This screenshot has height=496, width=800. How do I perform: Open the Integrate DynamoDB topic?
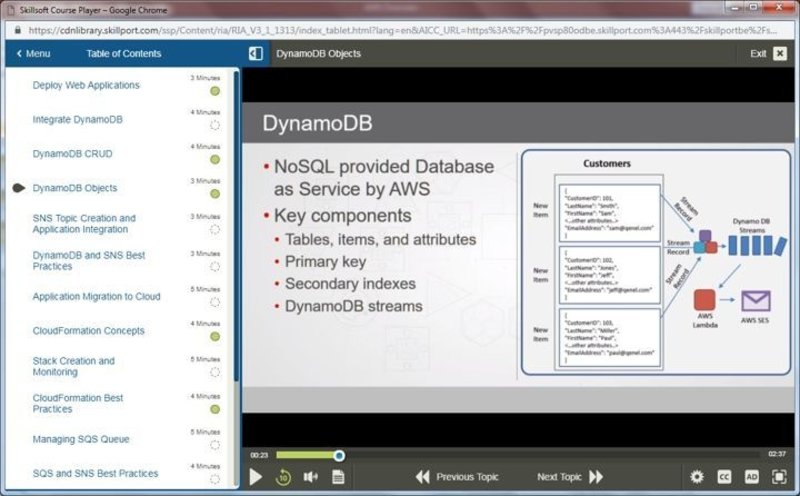point(78,119)
